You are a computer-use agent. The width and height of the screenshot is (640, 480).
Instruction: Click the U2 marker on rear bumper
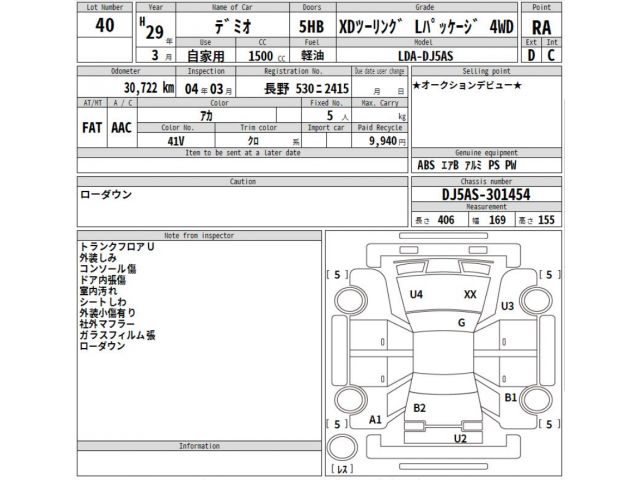(x=460, y=438)
